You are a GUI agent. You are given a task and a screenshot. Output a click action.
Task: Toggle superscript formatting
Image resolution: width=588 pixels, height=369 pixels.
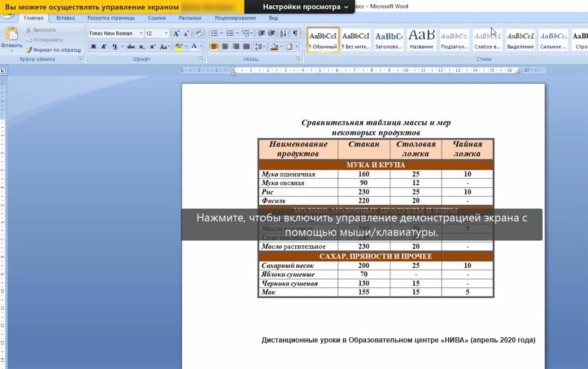[152, 46]
